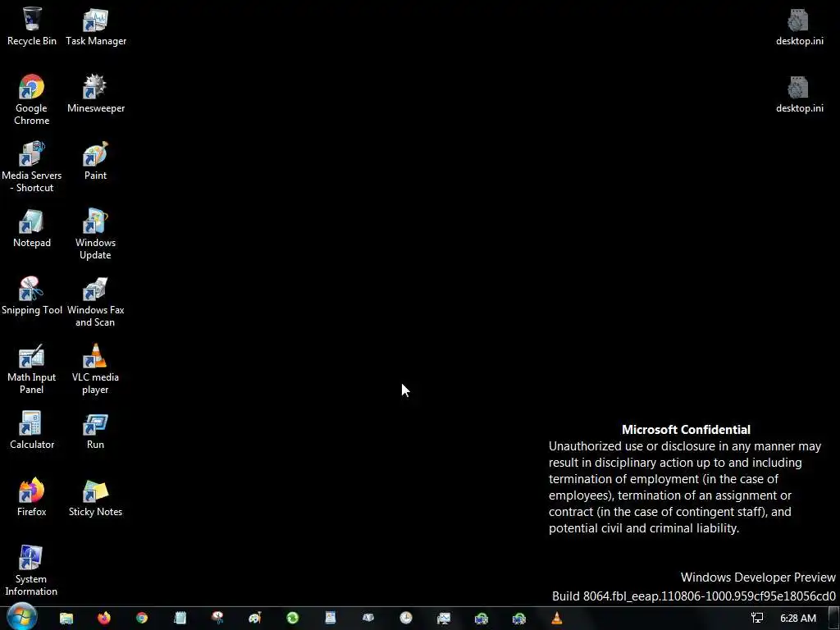Click the network icon in the system tray

(x=757, y=619)
